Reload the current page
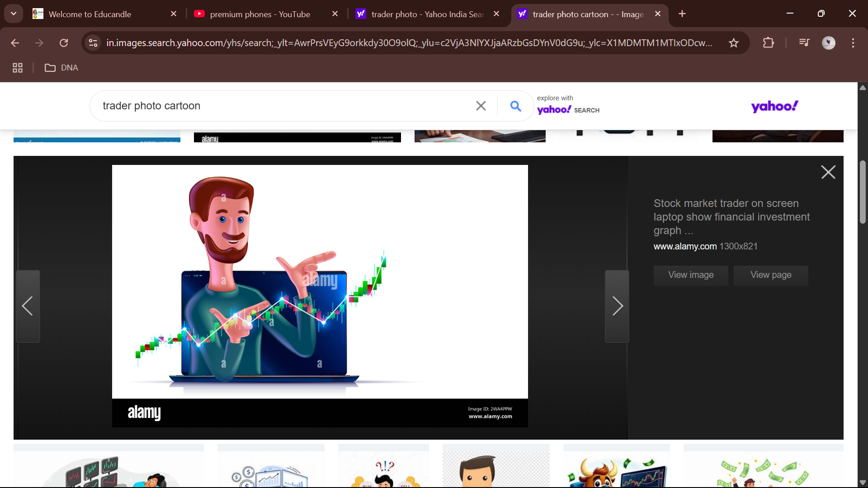Image resolution: width=868 pixels, height=488 pixels. pos(64,43)
